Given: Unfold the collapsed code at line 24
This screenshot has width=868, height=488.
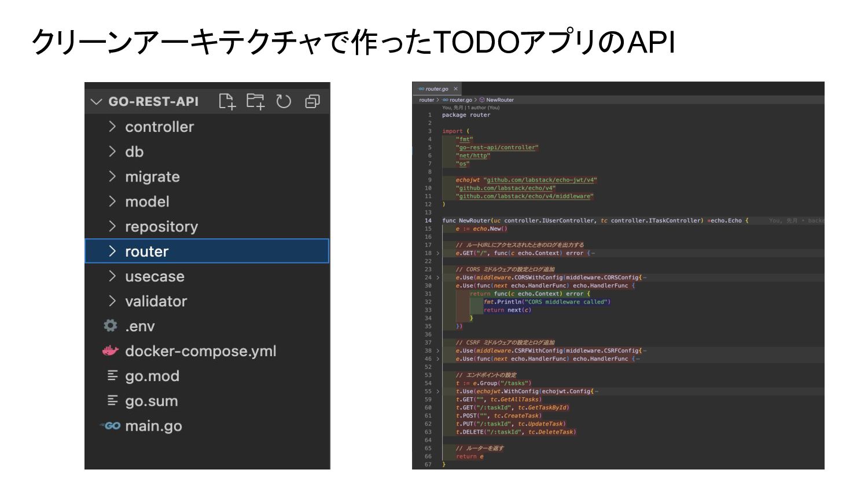Looking at the screenshot, I should pos(437,278).
